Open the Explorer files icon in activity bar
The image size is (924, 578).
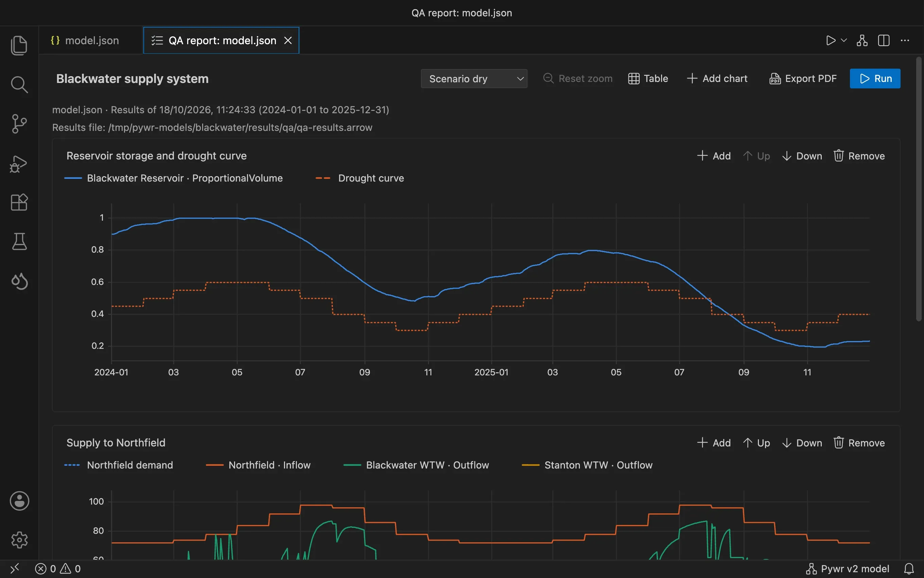pos(19,45)
